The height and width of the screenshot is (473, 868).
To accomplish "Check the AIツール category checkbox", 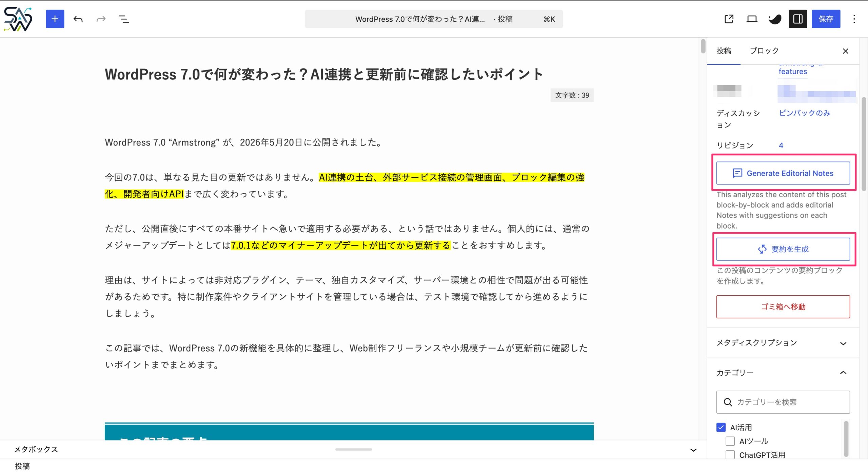I will [x=730, y=441].
